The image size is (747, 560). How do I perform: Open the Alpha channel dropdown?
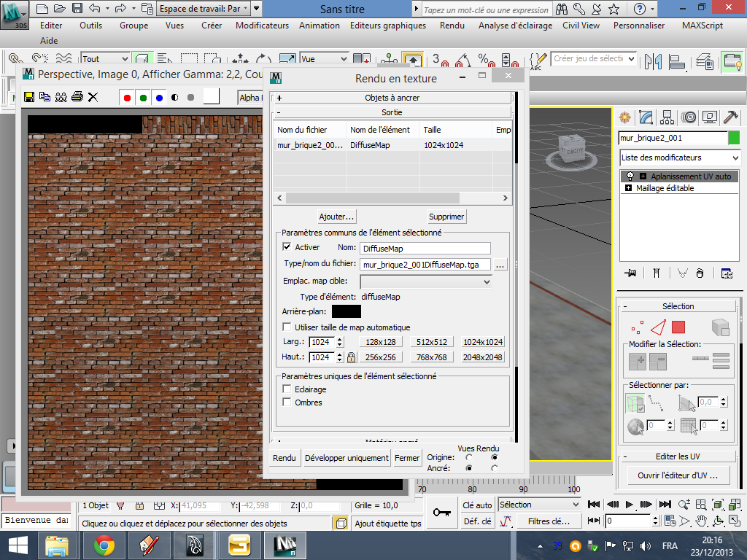point(251,98)
